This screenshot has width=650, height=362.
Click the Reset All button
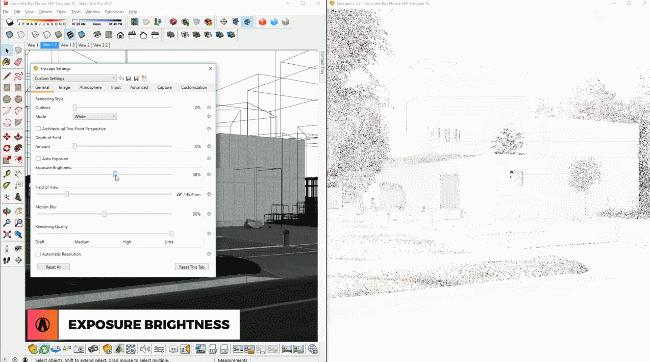pyautogui.click(x=53, y=267)
